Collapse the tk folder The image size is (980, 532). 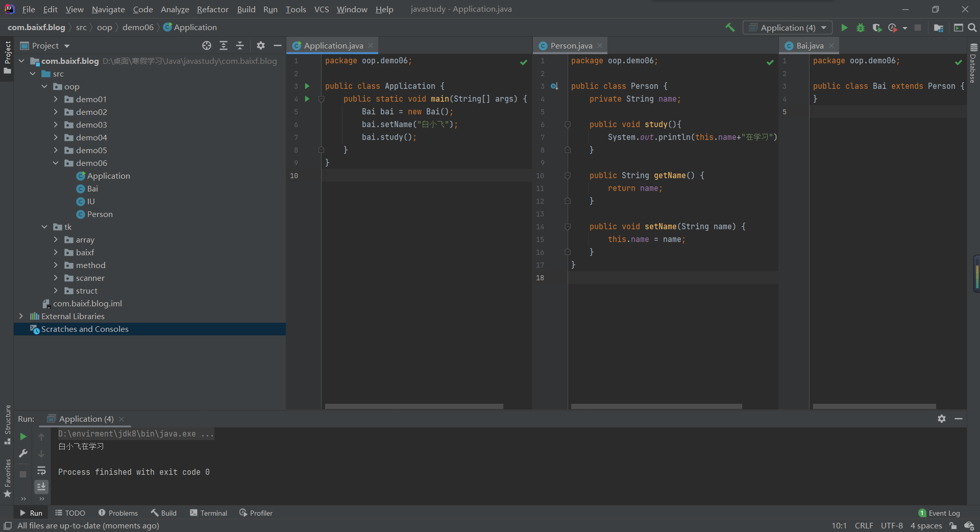tap(44, 227)
